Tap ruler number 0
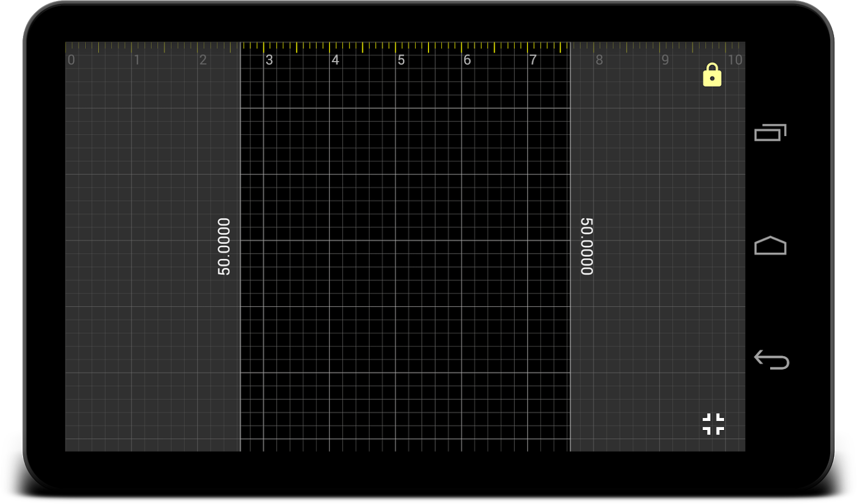 (x=71, y=60)
